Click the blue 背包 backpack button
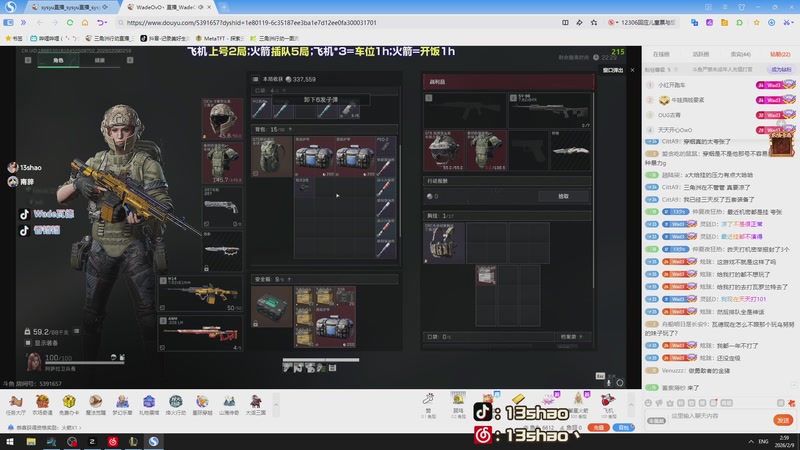The height and width of the screenshot is (450, 800). (623, 428)
